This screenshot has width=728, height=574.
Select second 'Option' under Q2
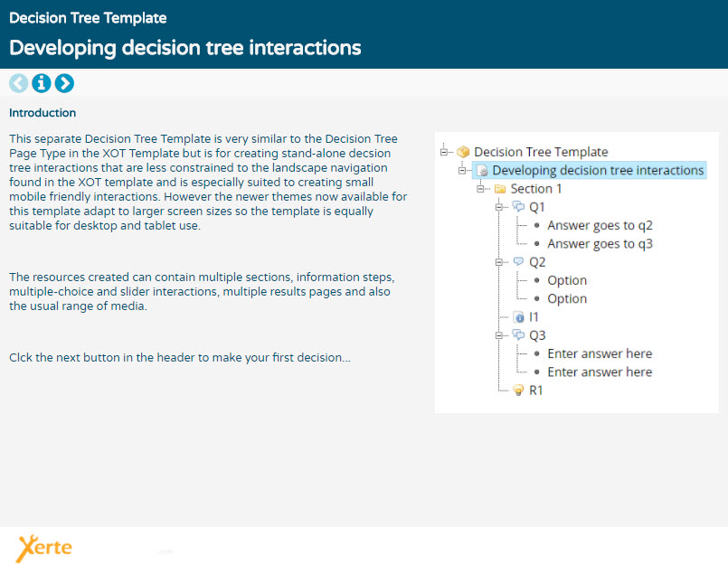(x=567, y=299)
